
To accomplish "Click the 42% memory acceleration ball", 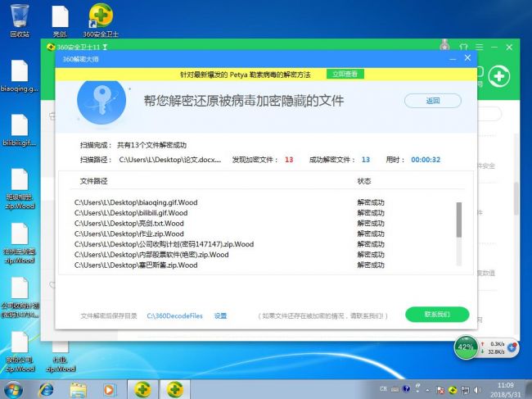I will click(x=466, y=347).
